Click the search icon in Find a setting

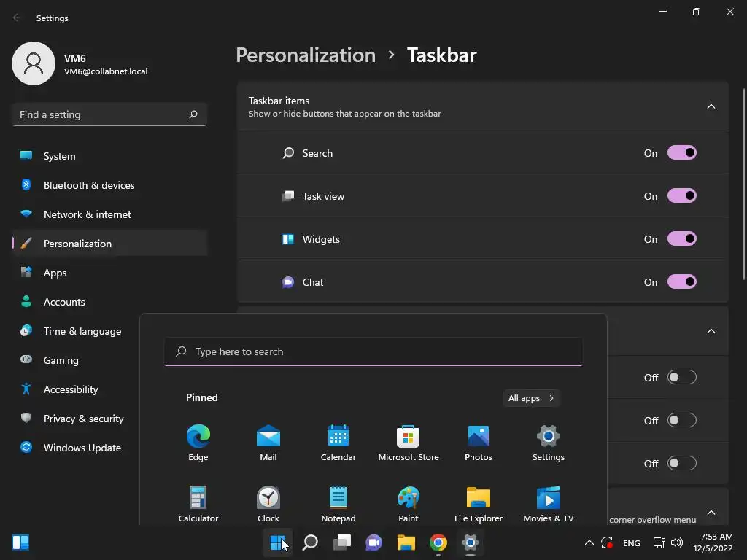(193, 114)
